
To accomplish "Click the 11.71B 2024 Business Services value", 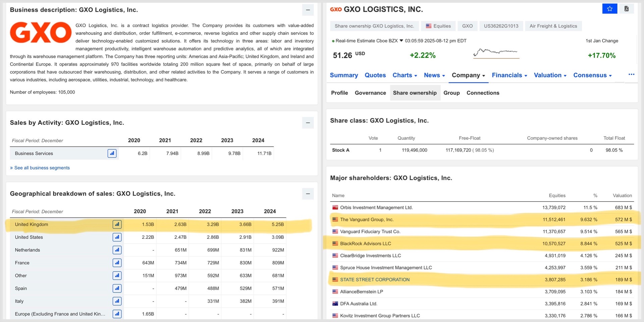I will (264, 153).
